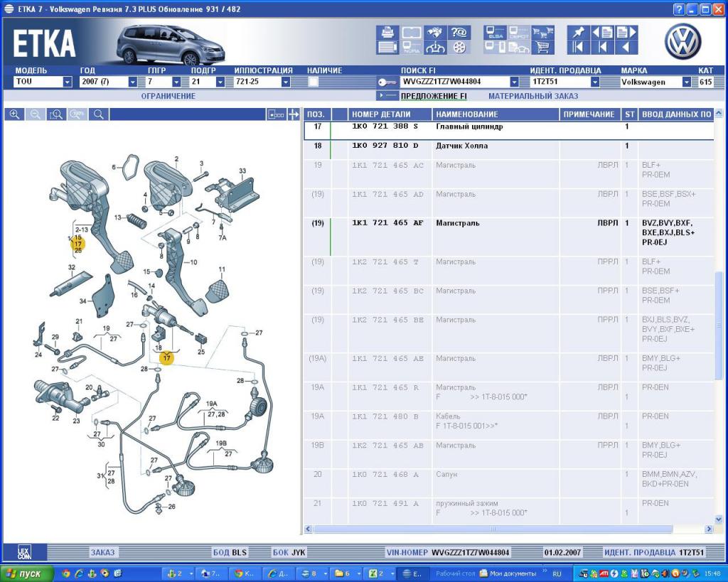Click the wheel rim icon in the toolbar

pos(459,48)
